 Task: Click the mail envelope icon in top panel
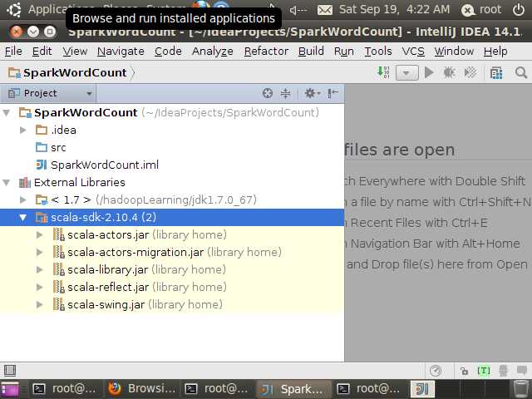[325, 10]
